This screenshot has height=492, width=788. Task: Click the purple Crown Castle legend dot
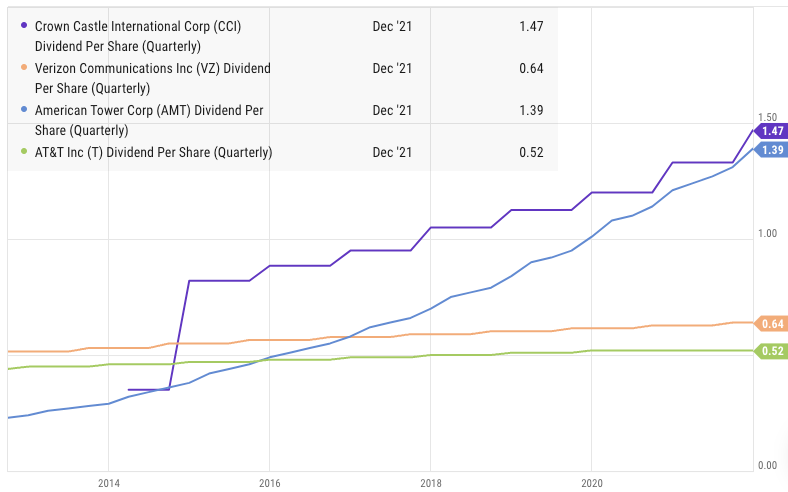coord(24,26)
